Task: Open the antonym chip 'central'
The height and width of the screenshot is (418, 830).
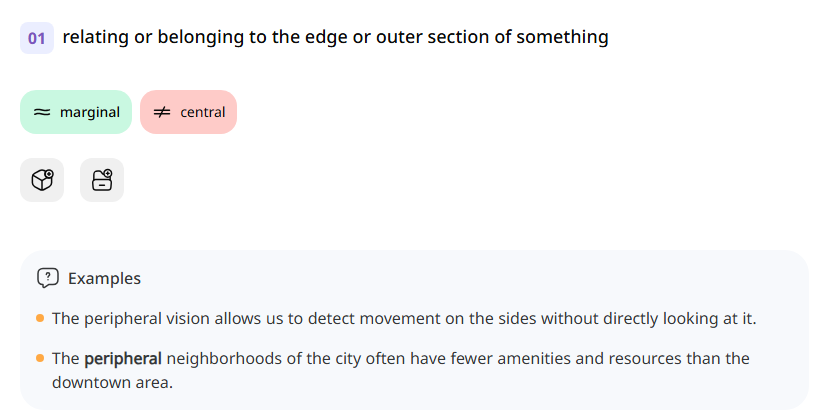Action: (x=189, y=112)
